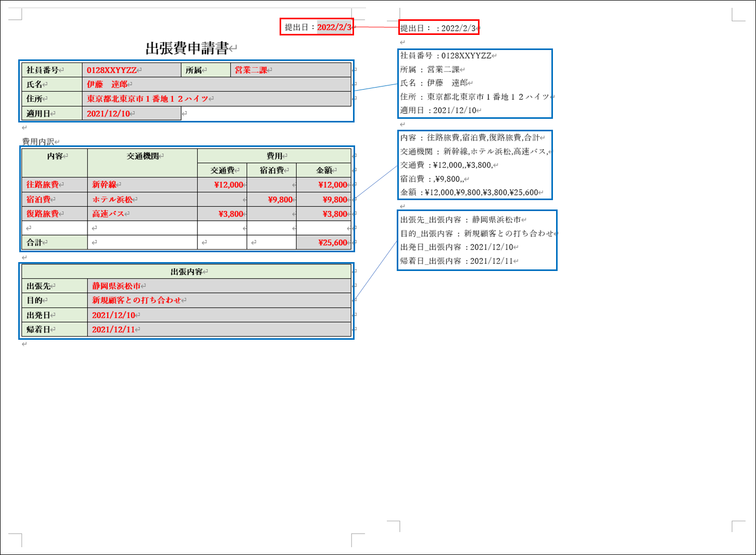Viewport: 756px width, 555px height.
Task: Click the 適用日 label cell
Action: point(52,113)
